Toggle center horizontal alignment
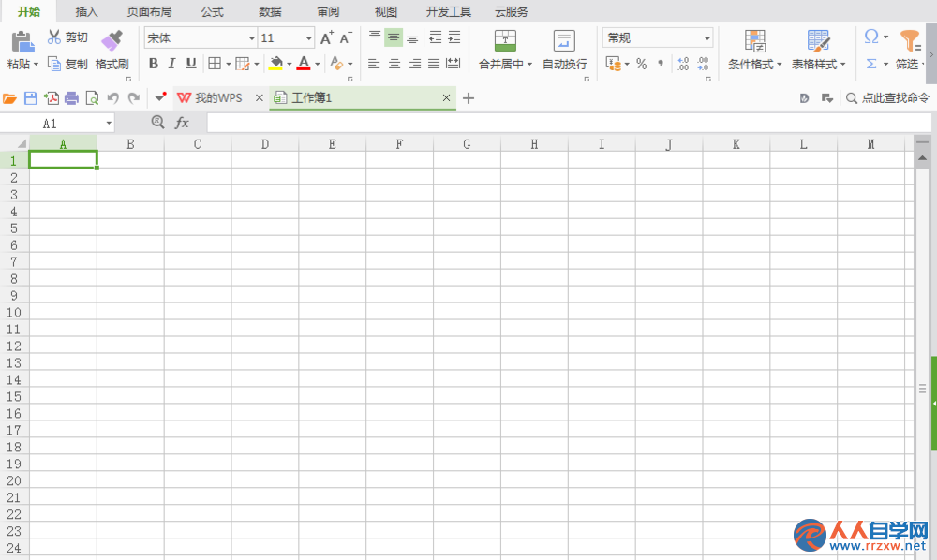 pyautogui.click(x=394, y=64)
